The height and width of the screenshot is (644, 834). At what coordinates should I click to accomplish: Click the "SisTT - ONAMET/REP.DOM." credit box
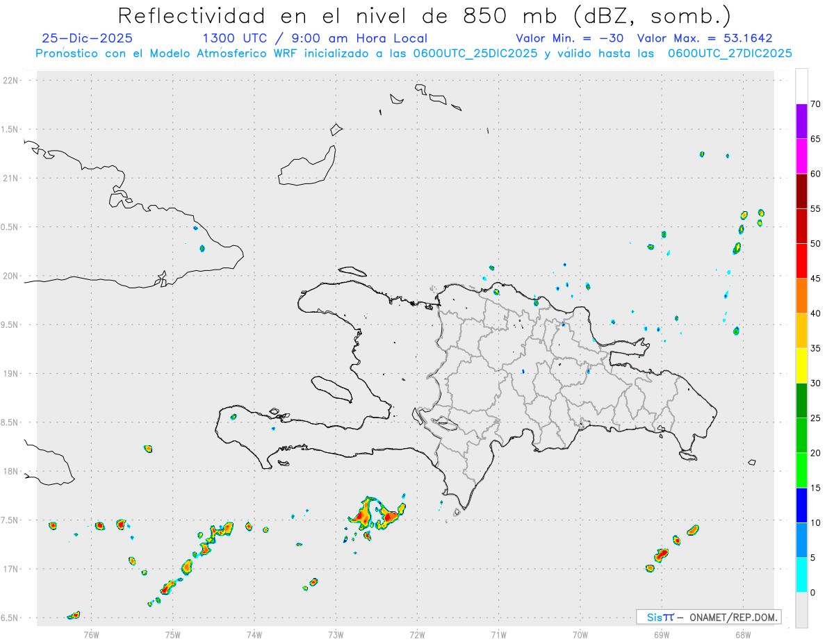click(708, 617)
